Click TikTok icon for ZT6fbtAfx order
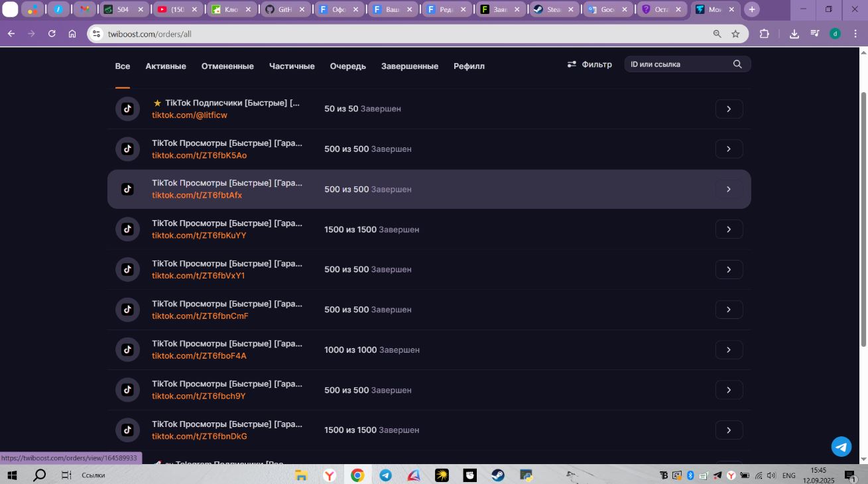868x484 pixels. point(128,189)
